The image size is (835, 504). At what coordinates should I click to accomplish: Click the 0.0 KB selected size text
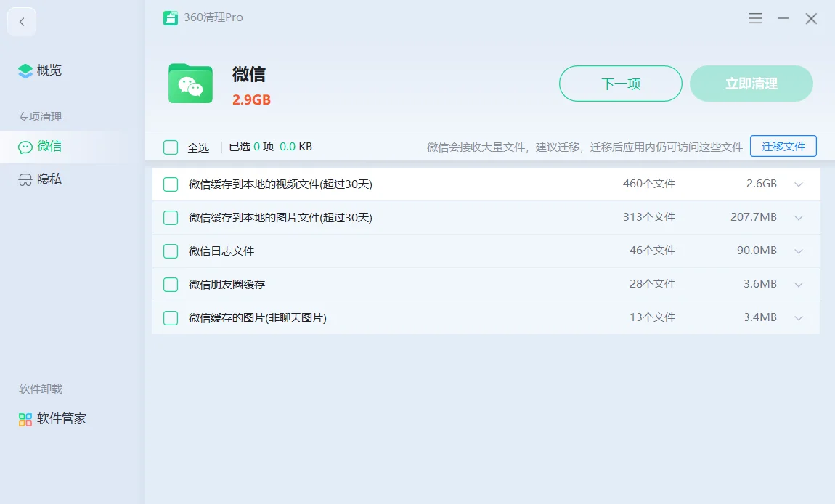[296, 147]
